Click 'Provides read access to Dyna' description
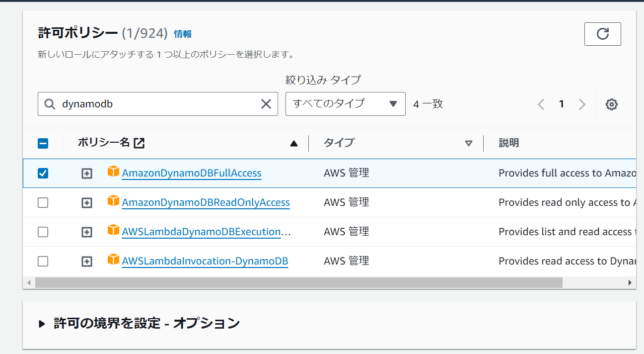 (567, 261)
